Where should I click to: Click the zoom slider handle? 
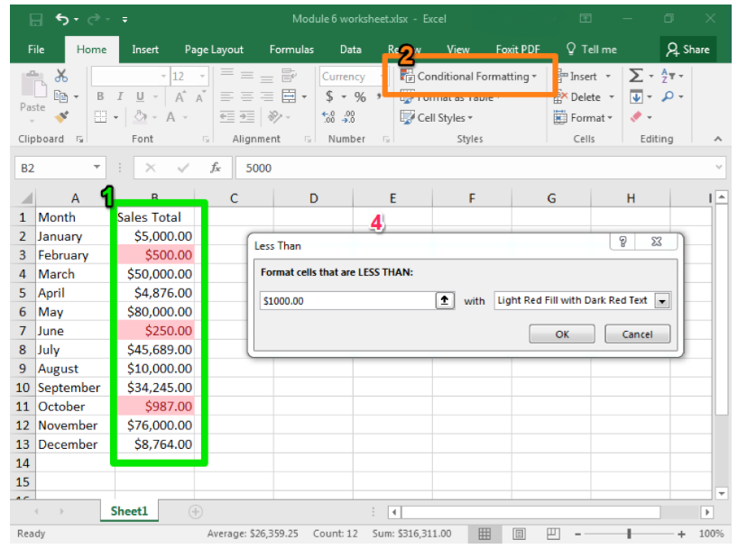[x=629, y=534]
